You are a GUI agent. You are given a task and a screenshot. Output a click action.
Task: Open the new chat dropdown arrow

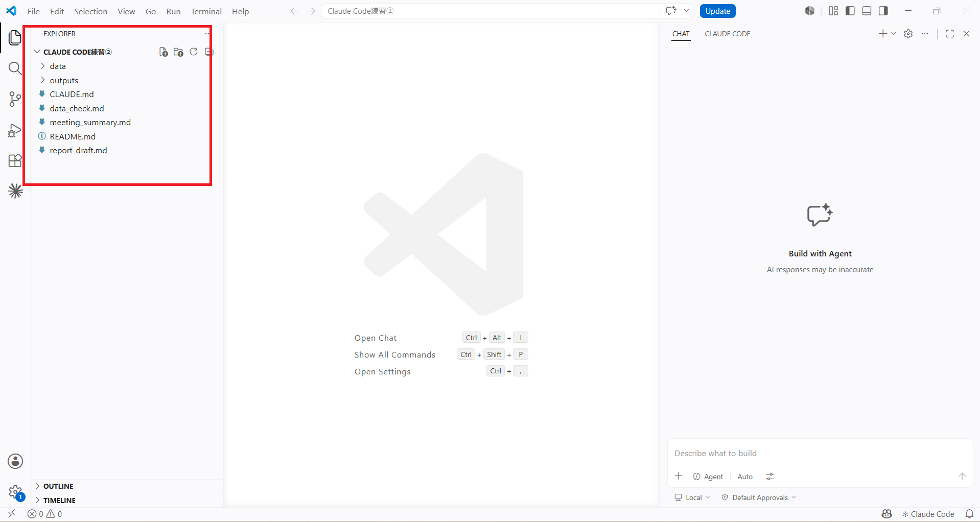pyautogui.click(x=894, y=34)
